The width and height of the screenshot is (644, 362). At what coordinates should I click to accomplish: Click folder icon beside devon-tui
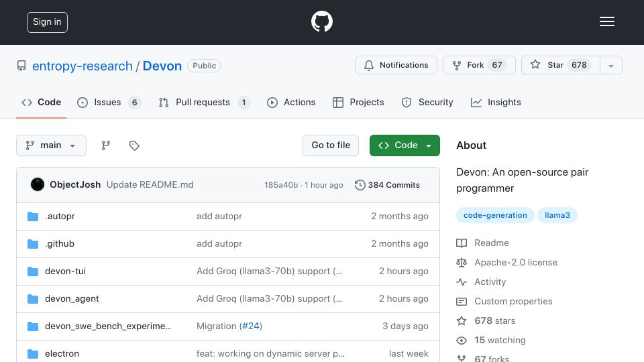tap(33, 271)
